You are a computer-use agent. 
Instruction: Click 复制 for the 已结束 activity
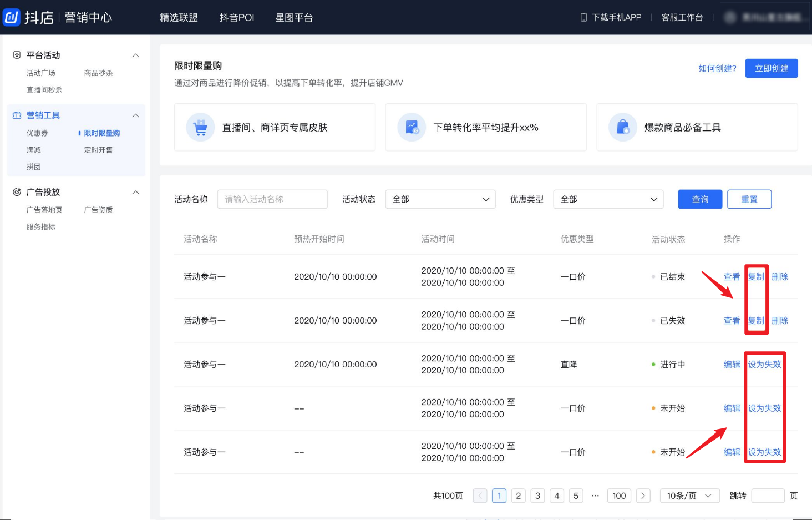click(756, 276)
